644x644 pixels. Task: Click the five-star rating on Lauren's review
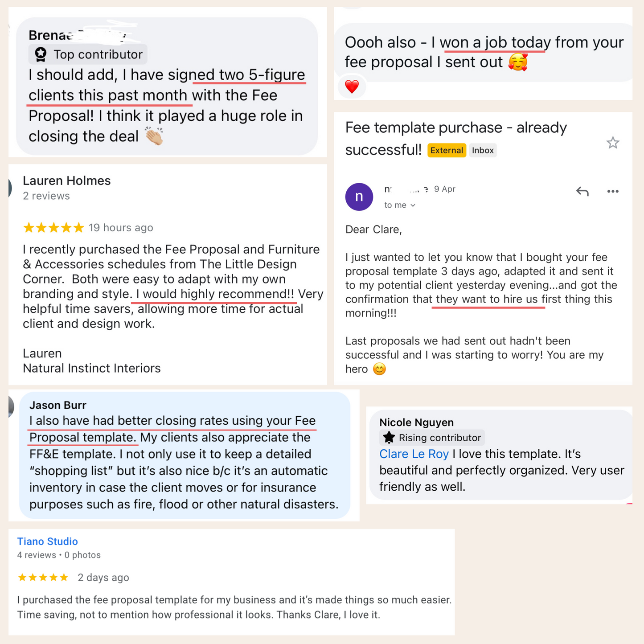[x=53, y=228]
